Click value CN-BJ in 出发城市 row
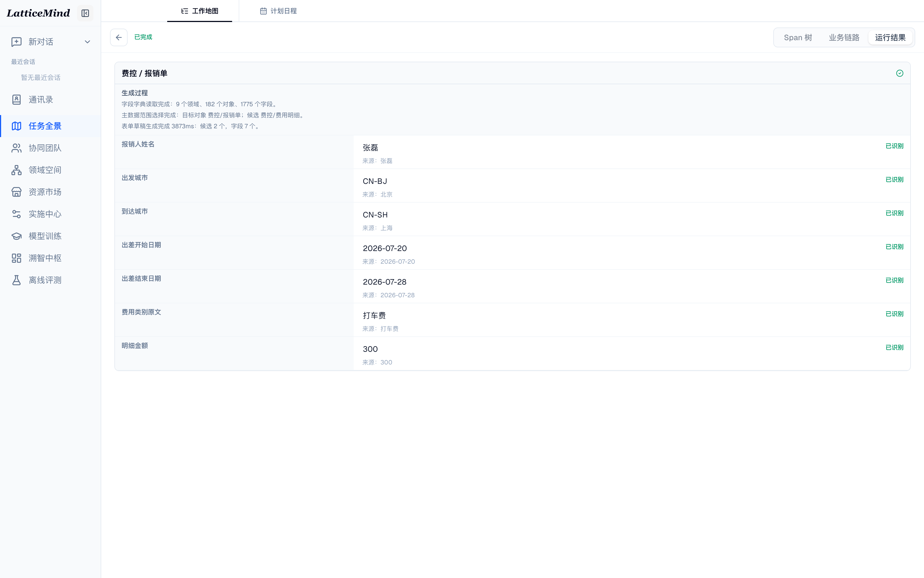 point(375,181)
